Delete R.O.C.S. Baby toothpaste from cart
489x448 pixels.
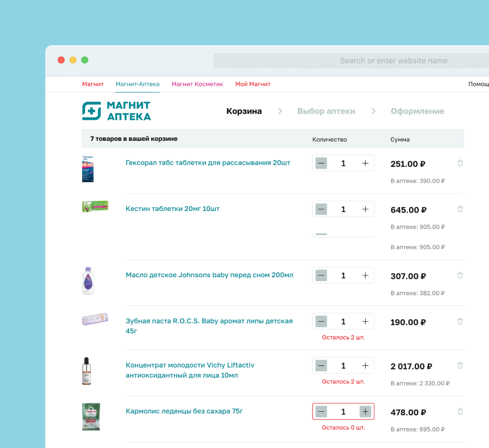(x=460, y=321)
